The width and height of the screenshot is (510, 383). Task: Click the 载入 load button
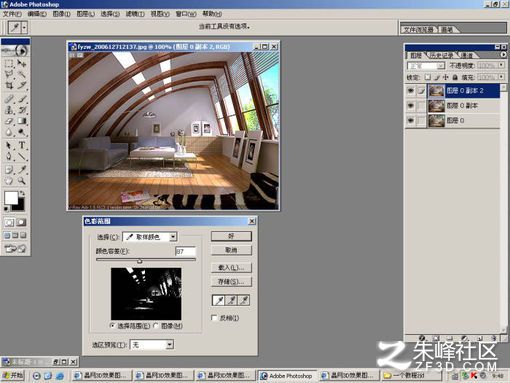pyautogui.click(x=231, y=268)
